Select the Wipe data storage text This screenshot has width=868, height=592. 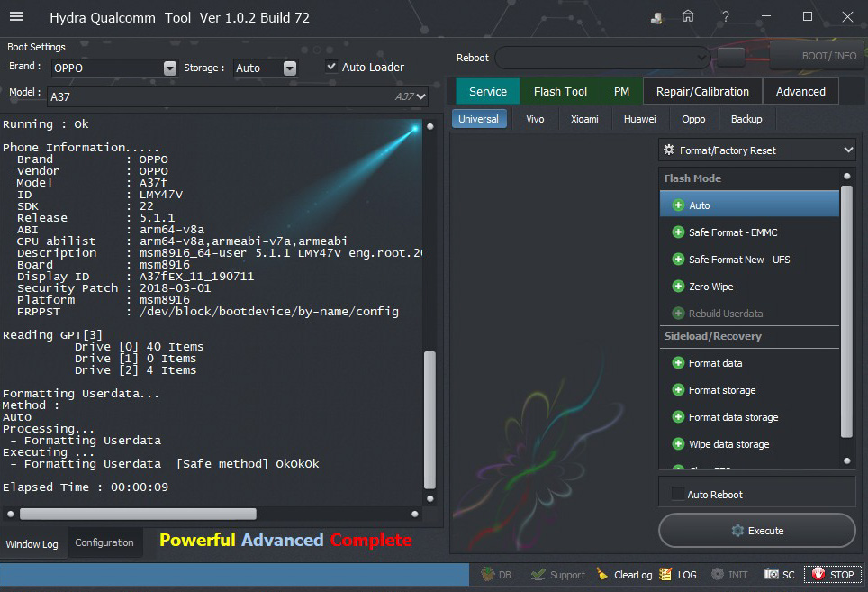click(x=728, y=444)
